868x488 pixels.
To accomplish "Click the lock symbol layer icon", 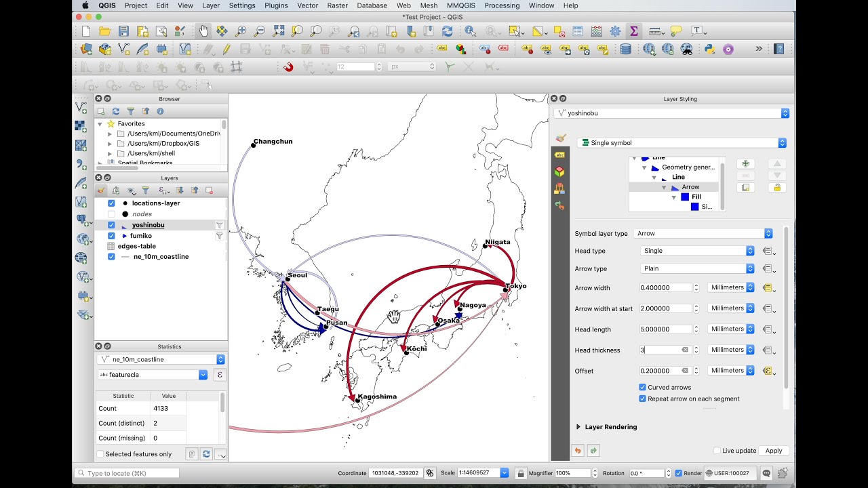I will [x=777, y=188].
